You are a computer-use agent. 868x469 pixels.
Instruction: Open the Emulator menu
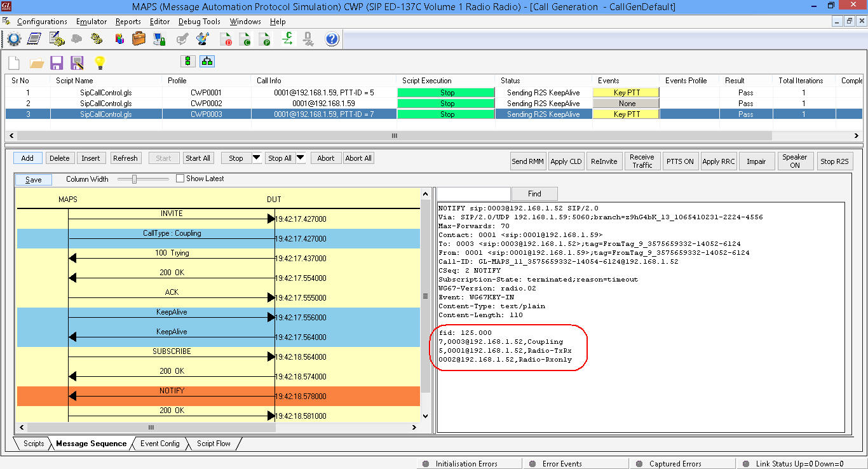92,22
